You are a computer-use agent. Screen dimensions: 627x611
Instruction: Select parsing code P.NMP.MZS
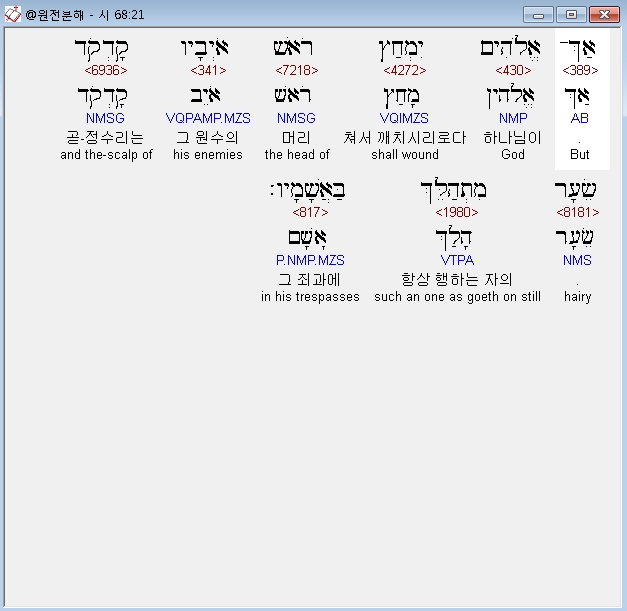point(310,260)
